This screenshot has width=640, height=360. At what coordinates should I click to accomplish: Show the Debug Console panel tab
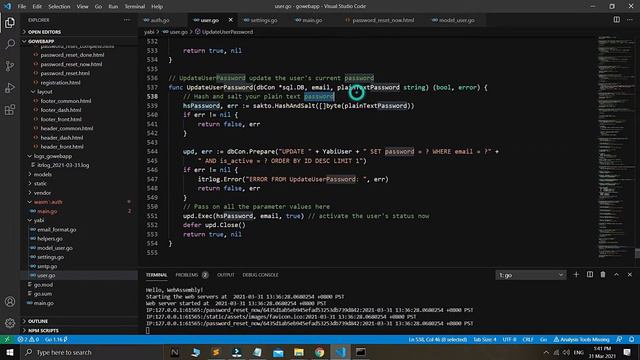pos(260,275)
